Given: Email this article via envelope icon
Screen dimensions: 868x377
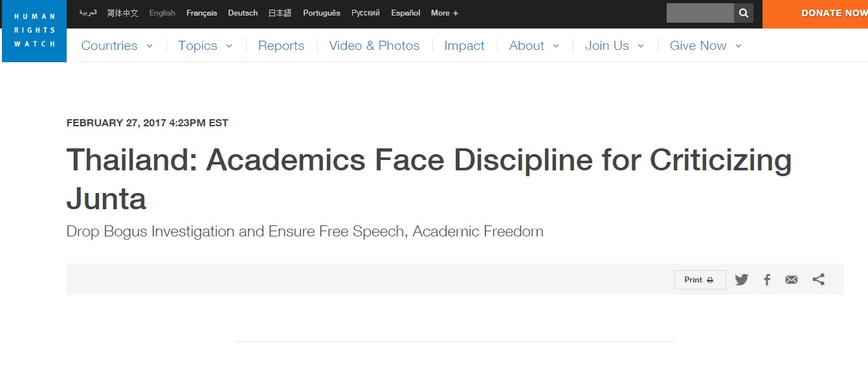Looking at the screenshot, I should coord(792,280).
